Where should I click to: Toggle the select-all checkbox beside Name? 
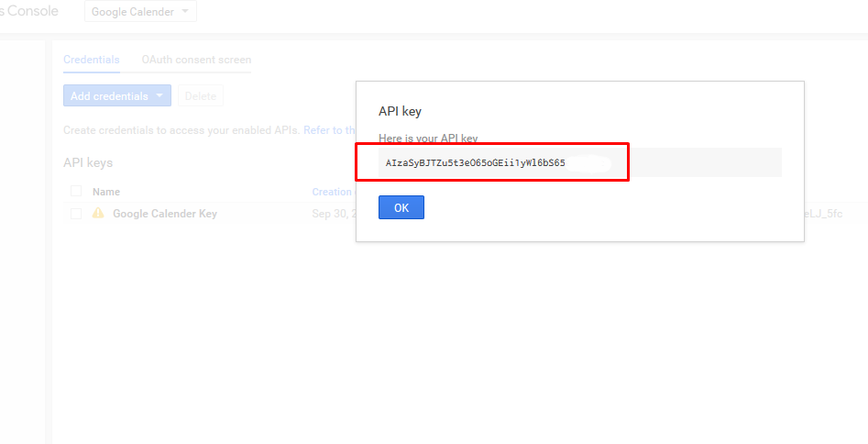pyautogui.click(x=76, y=191)
